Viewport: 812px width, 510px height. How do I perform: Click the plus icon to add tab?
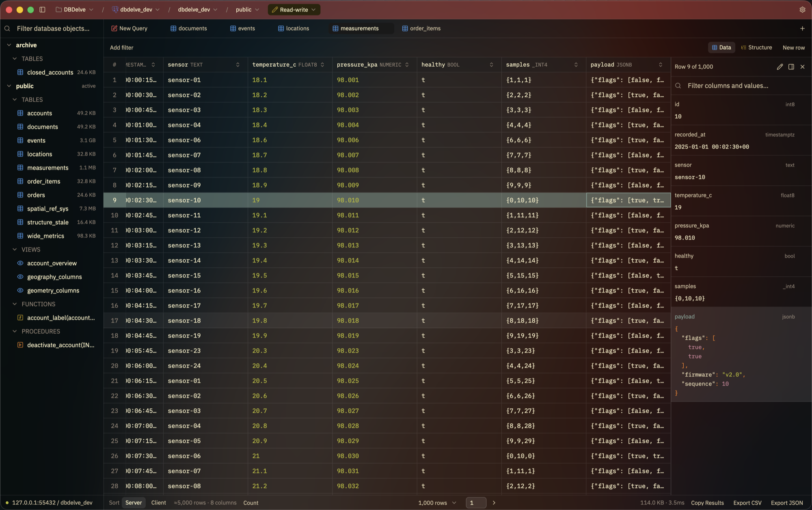point(802,28)
